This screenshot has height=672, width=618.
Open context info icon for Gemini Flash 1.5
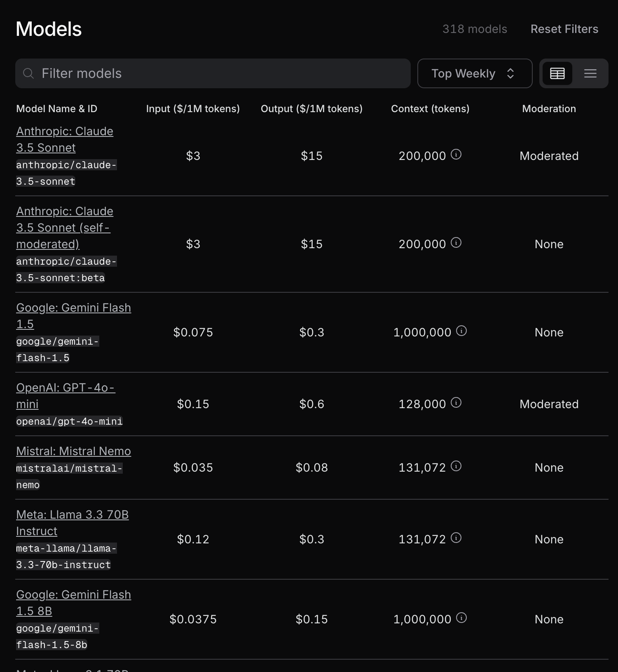461,331
